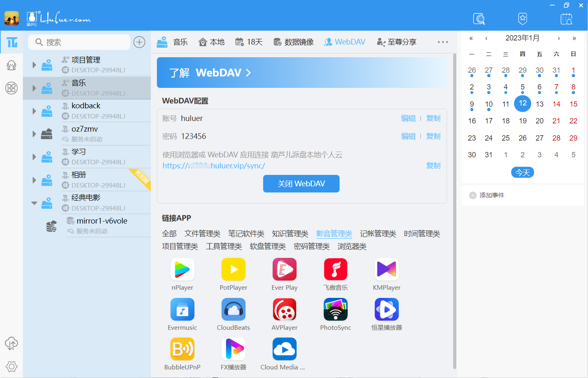Viewport: 588px width, 378px height.
Task: Copy the WebDAV sync URL
Action: tap(433, 166)
